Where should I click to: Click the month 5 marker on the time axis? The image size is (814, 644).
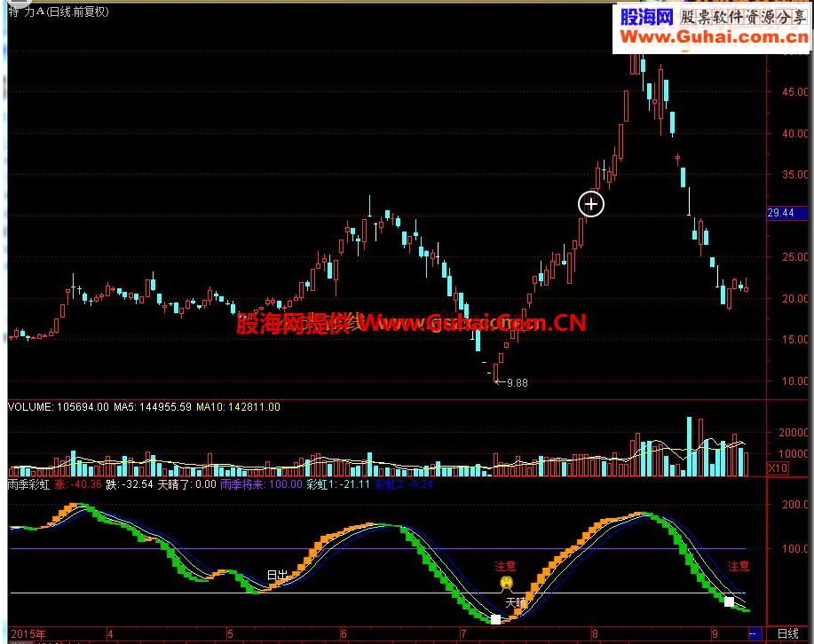(230, 634)
